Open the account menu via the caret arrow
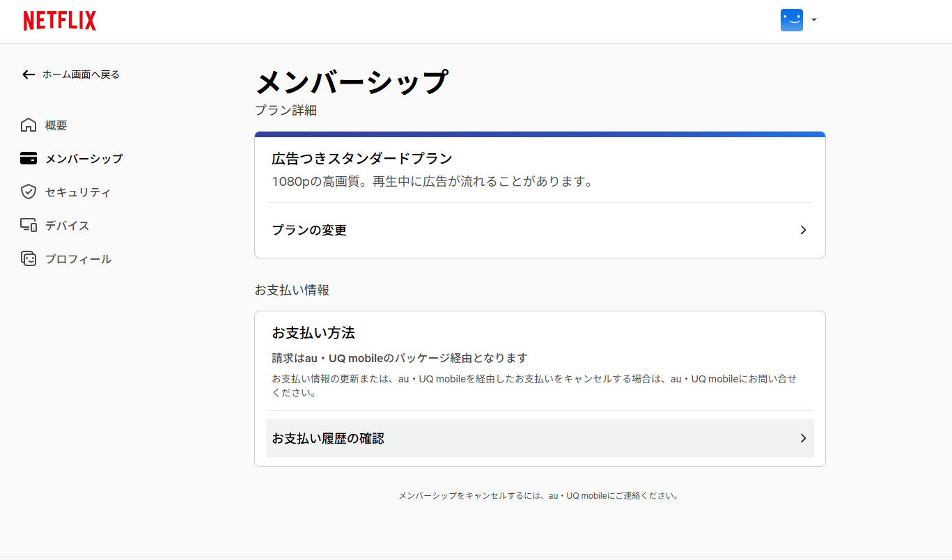Image resolution: width=952 pixels, height=560 pixels. [813, 20]
